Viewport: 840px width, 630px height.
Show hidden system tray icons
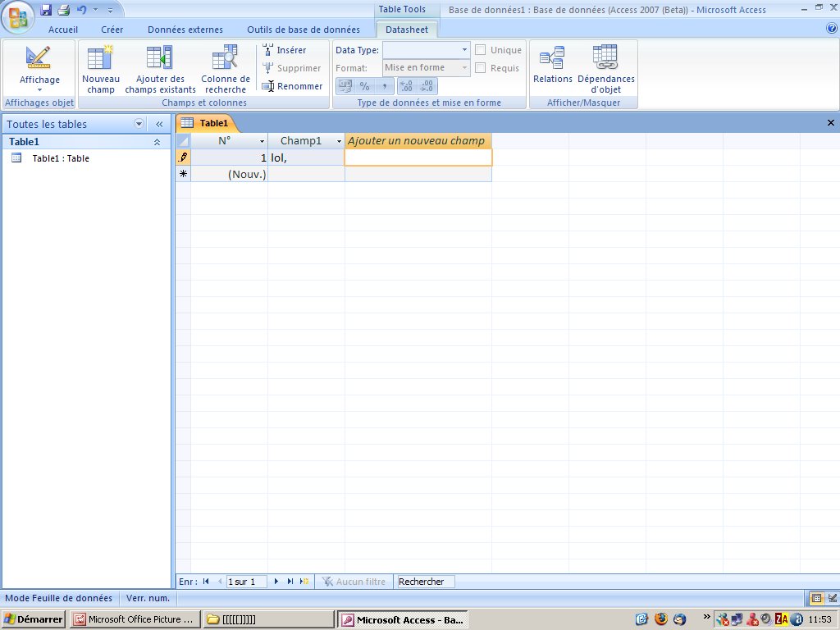pyautogui.click(x=706, y=617)
